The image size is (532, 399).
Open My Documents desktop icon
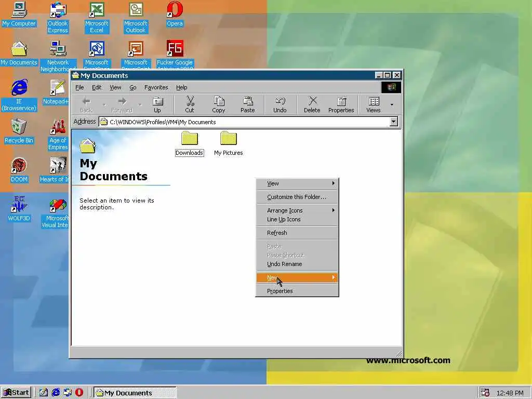pyautogui.click(x=19, y=54)
